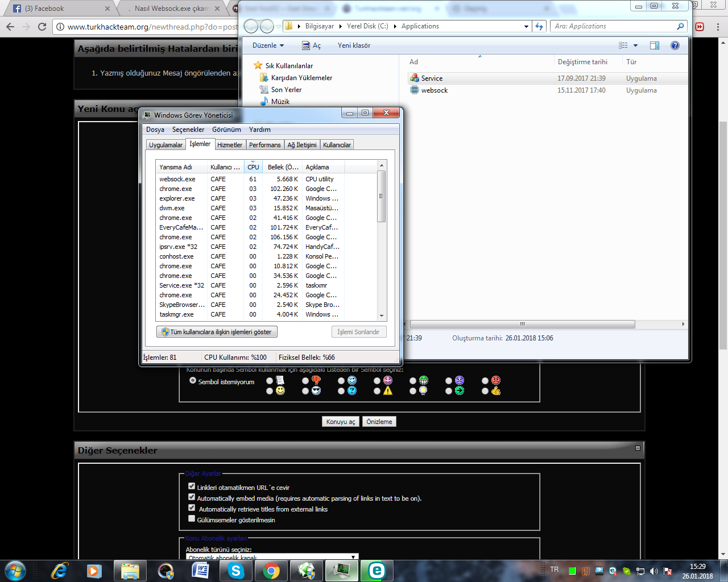Toggle 'Automatically embed media' checkbox
The height and width of the screenshot is (582, 728).
coord(192,497)
